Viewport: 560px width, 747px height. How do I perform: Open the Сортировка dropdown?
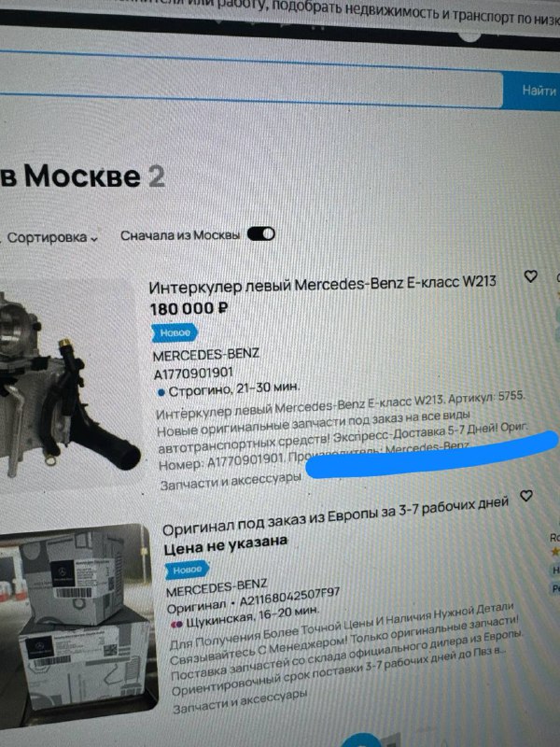click(x=52, y=237)
